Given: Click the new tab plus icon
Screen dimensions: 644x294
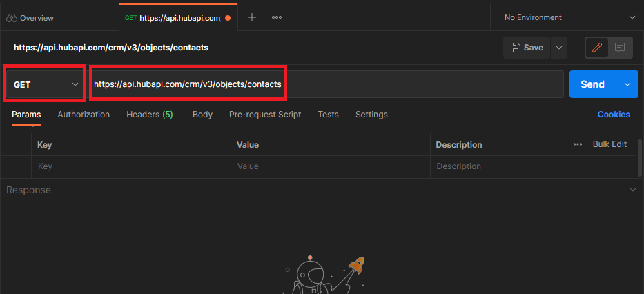Looking at the screenshot, I should coord(252,17).
